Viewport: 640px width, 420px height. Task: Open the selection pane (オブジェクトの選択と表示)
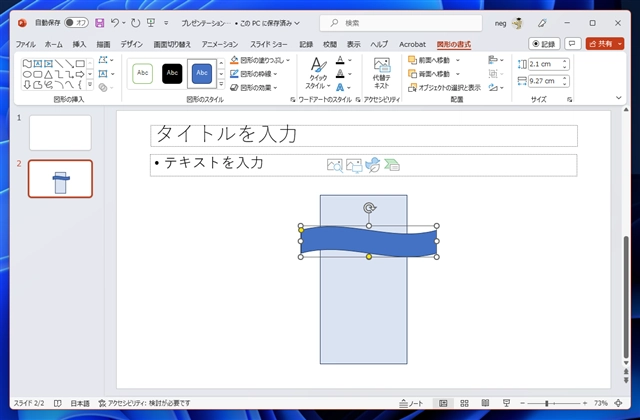pyautogui.click(x=444, y=87)
